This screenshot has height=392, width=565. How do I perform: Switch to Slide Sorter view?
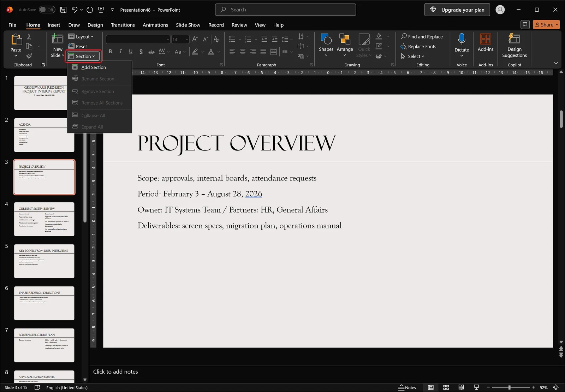coord(446,387)
